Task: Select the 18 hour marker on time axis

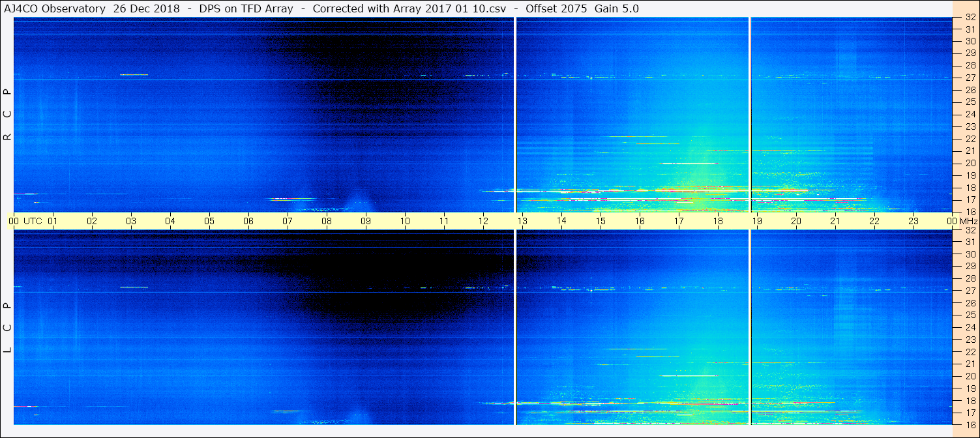Action: point(718,221)
